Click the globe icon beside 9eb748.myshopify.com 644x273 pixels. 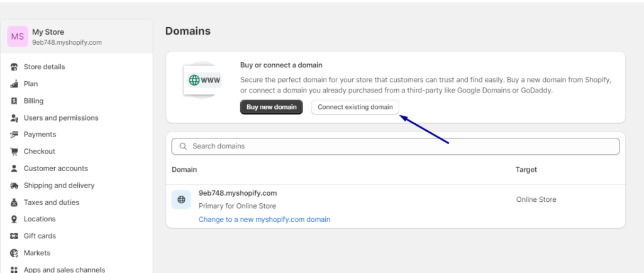point(181,199)
